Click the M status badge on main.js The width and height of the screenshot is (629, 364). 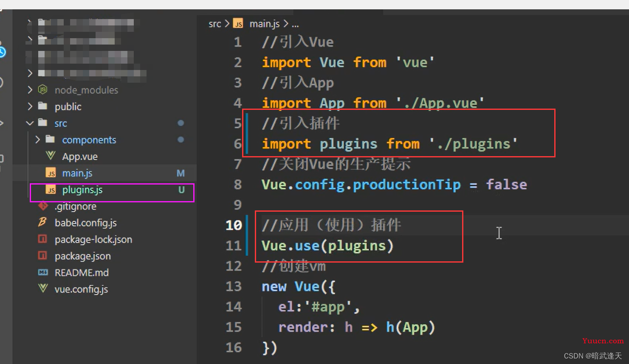181,173
